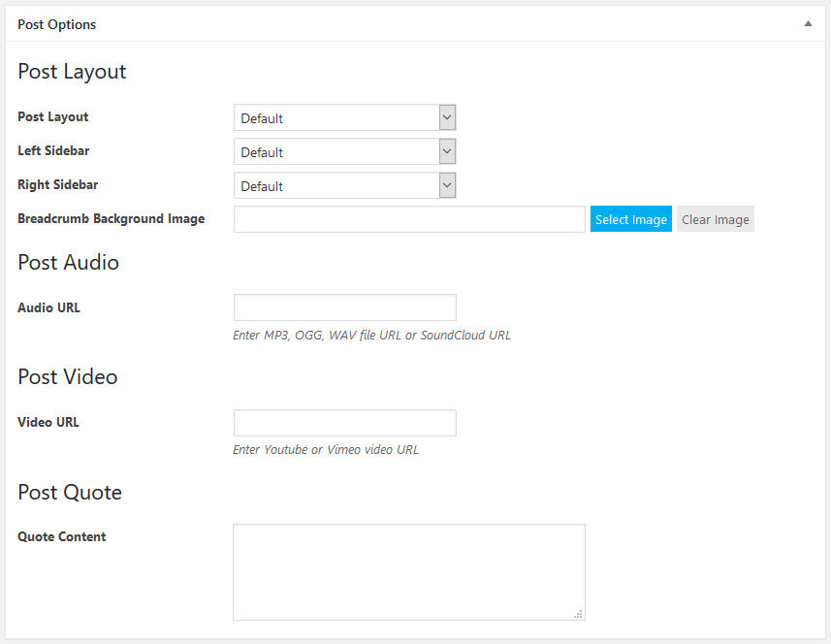The image size is (831, 644).
Task: Click the Audio URL label
Action: pyautogui.click(x=49, y=308)
